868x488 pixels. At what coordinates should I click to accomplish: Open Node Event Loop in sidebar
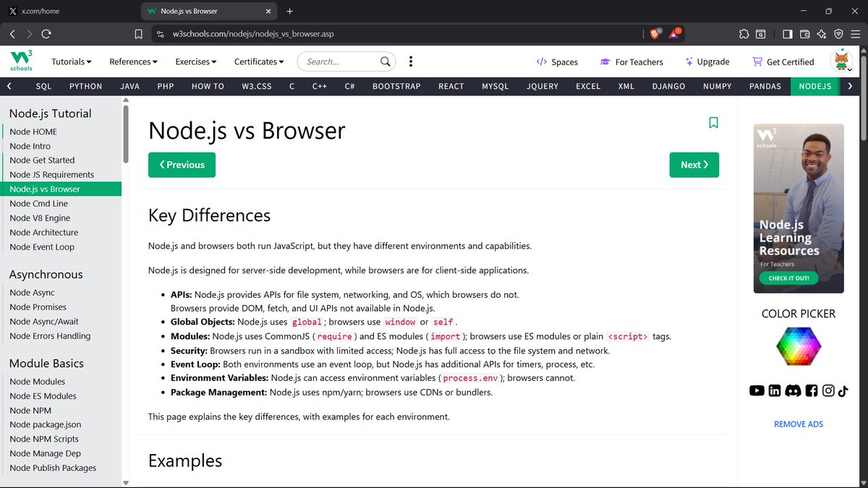(42, 247)
